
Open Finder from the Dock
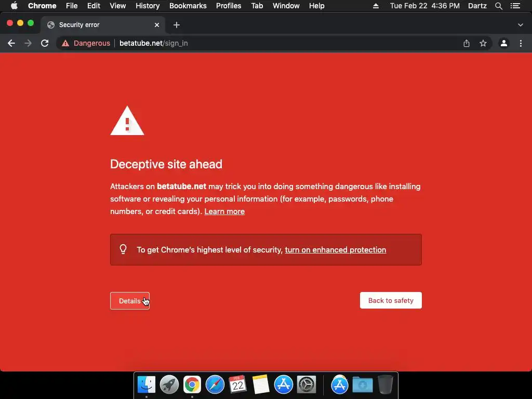[x=147, y=385]
